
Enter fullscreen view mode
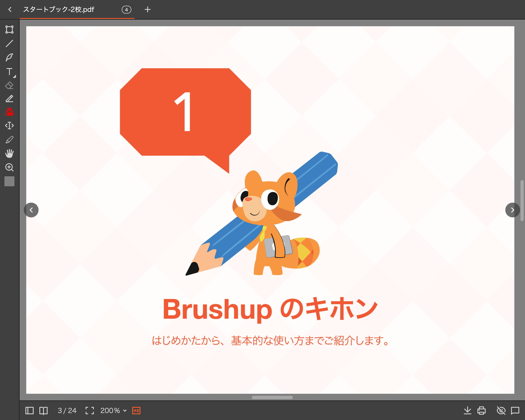tap(90, 411)
